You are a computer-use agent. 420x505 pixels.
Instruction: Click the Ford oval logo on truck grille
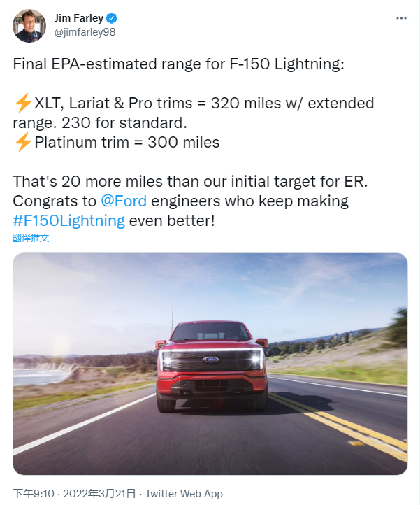click(211, 359)
